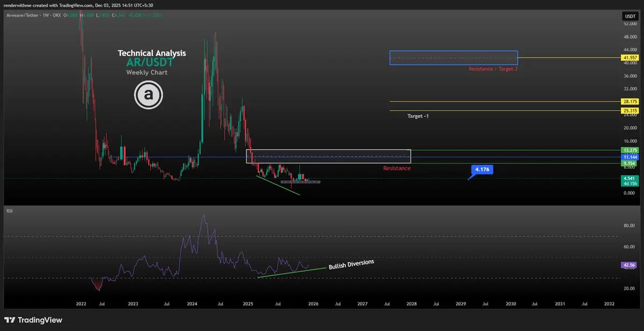Click 0.000 on the price axis
The width and height of the screenshot is (644, 331).
629,193
